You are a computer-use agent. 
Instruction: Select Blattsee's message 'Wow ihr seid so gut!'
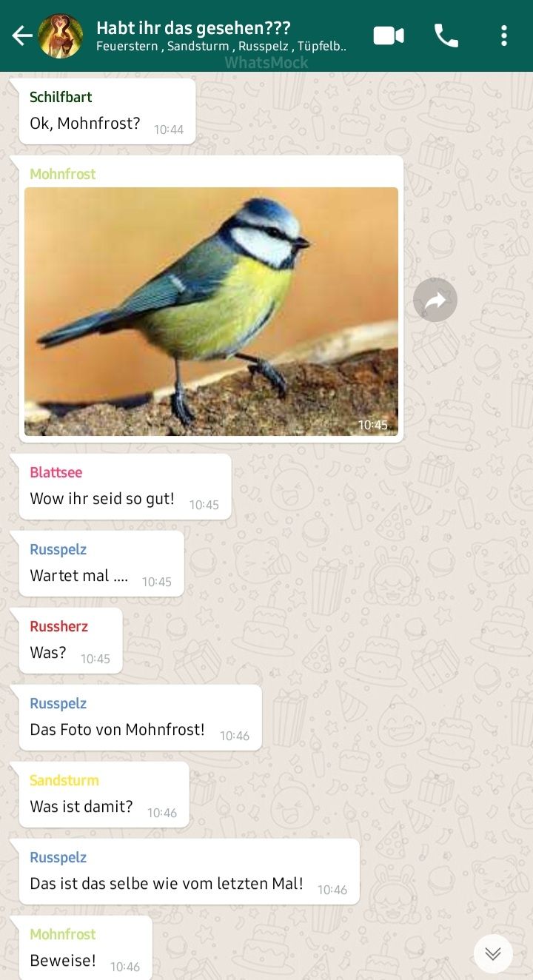(x=102, y=499)
